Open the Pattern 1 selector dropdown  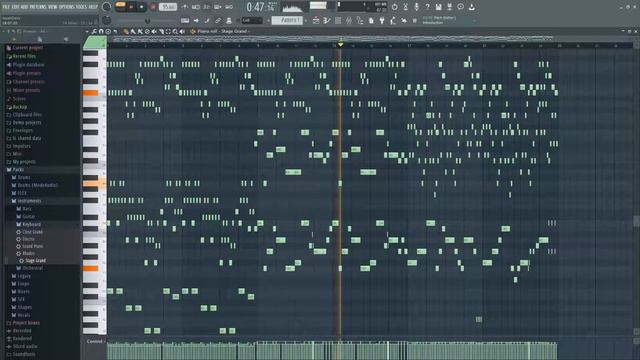[287, 20]
